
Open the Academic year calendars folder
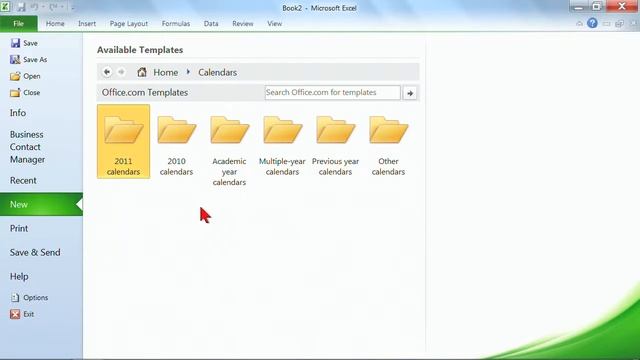pos(229,151)
